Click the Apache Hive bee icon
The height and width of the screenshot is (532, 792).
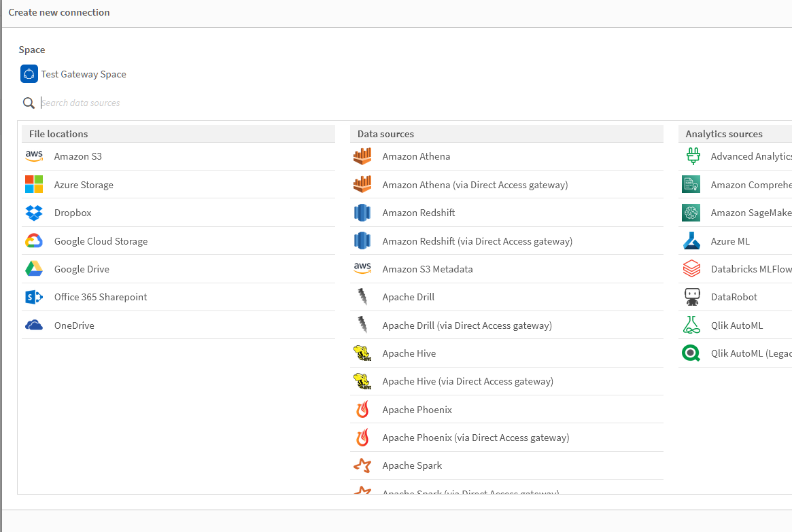point(362,353)
